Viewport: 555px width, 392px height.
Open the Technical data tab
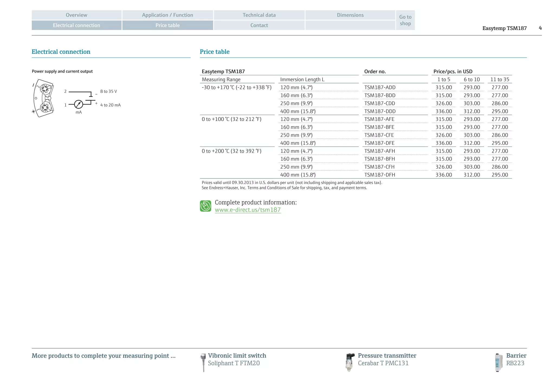[x=259, y=15]
